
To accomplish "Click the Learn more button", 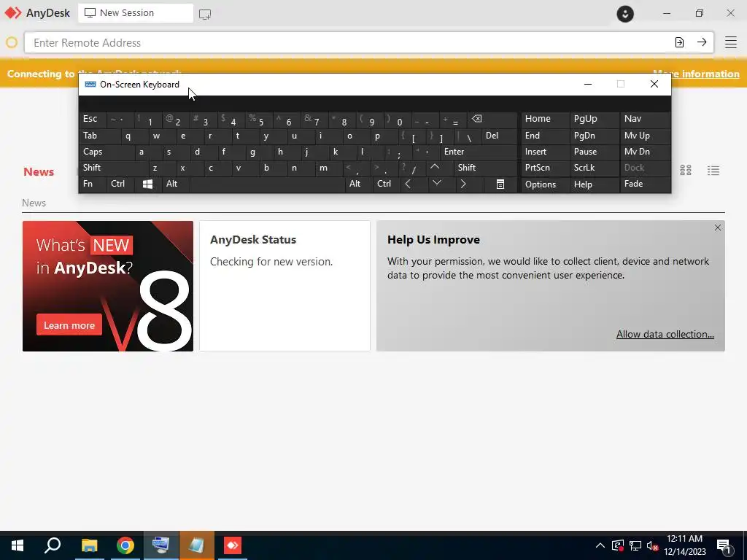I will 69,325.
